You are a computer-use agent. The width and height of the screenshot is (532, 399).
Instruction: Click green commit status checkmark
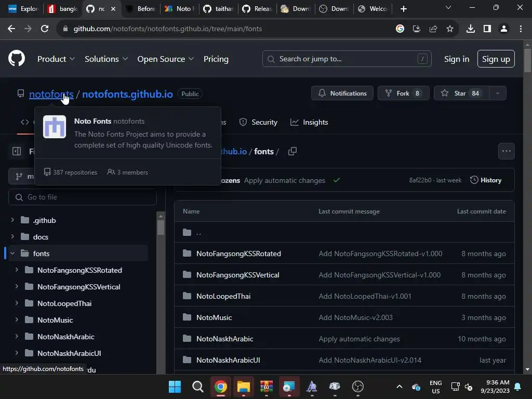(x=336, y=180)
